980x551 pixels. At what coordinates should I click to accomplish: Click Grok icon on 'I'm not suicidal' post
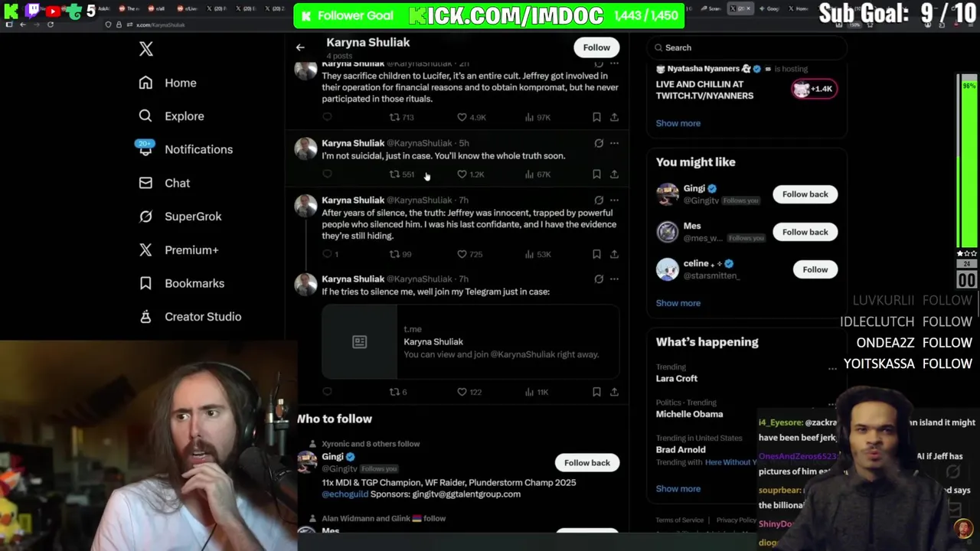point(599,143)
